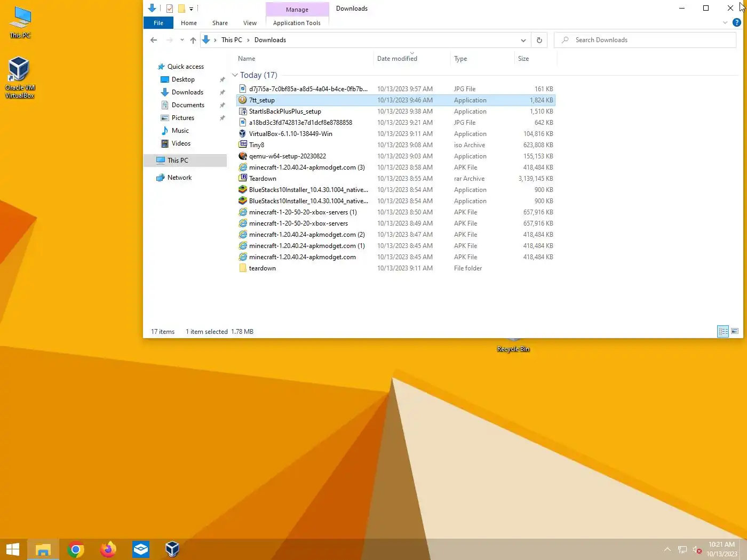
Task: Open the taskbar clock and date
Action: (722, 549)
